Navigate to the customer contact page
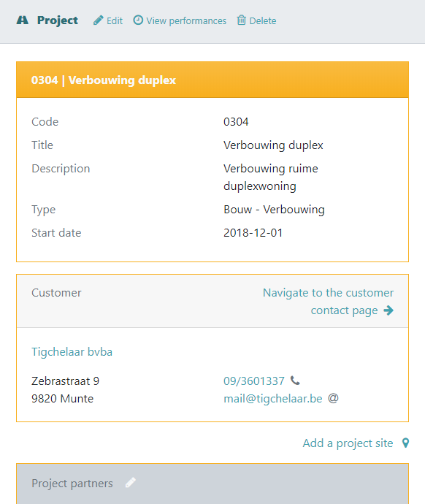 pyautogui.click(x=329, y=302)
